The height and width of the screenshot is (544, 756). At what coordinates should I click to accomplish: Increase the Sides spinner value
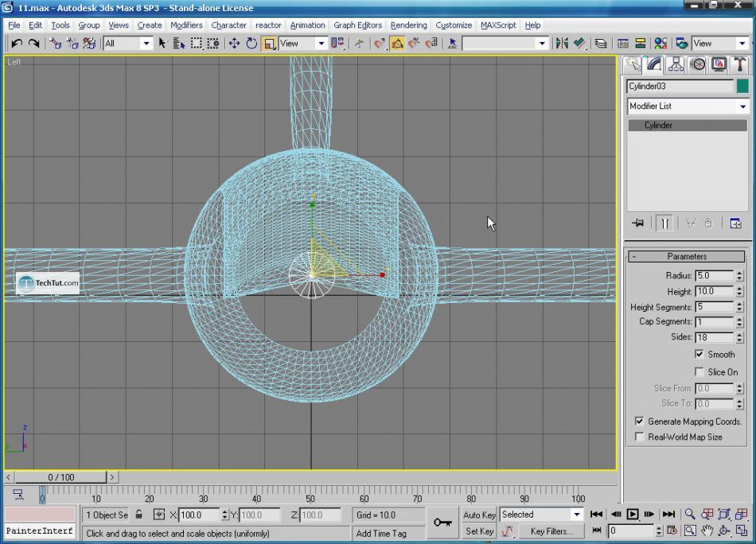coord(739,334)
